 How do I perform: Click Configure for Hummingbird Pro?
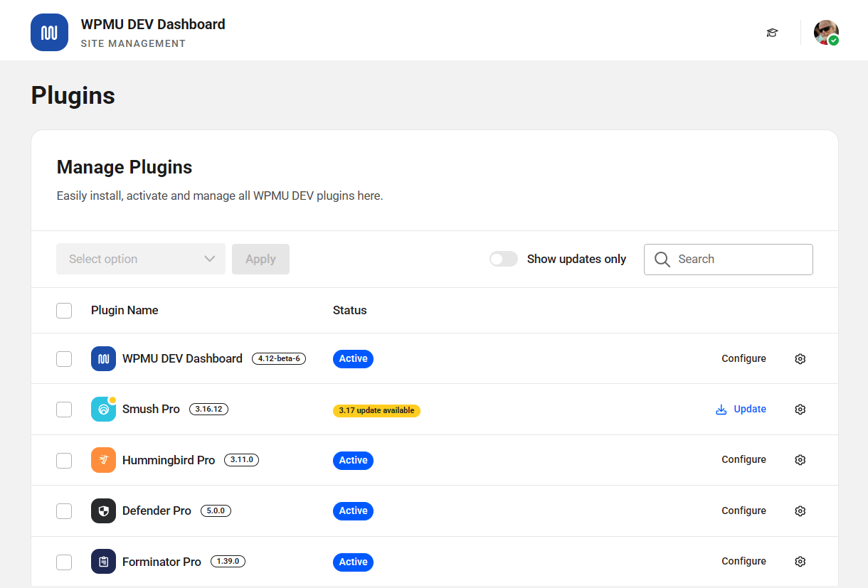tap(743, 459)
